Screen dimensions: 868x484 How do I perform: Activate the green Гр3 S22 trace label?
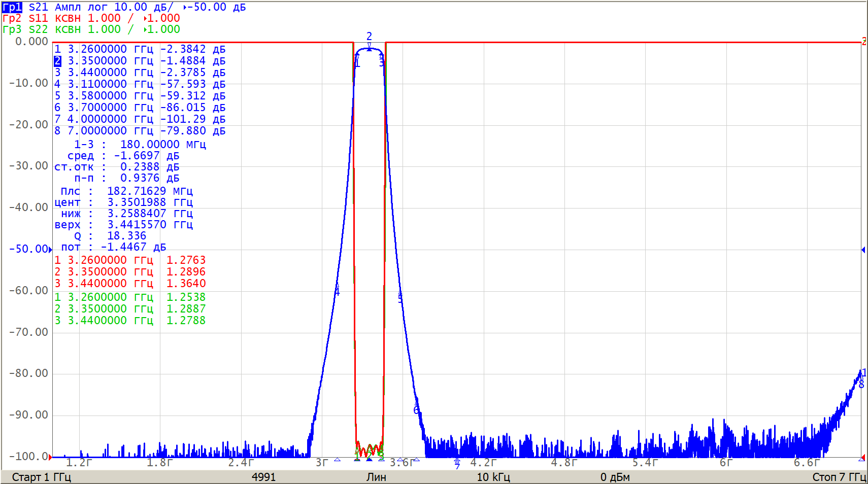tap(12, 29)
